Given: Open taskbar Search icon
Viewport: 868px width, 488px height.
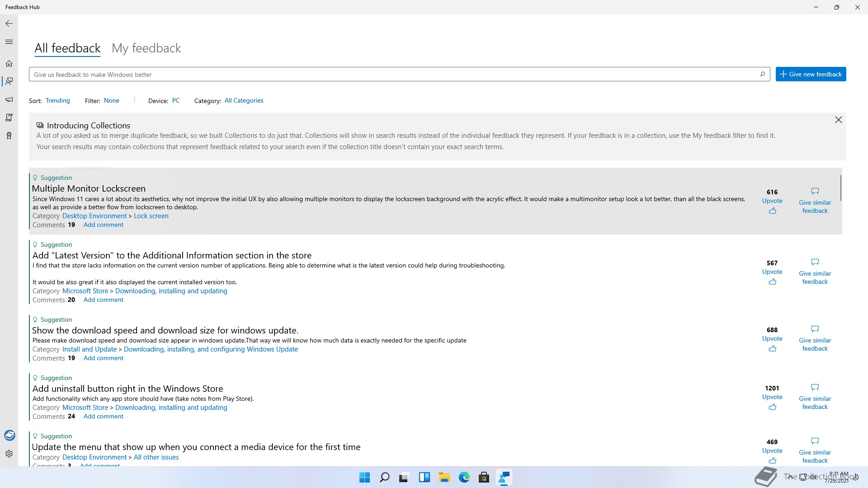Looking at the screenshot, I should (385, 477).
